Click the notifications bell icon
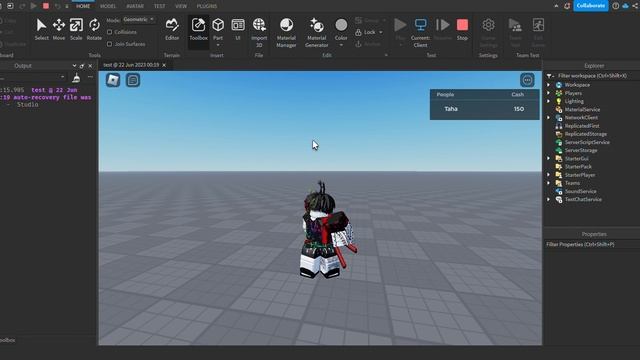Viewport: 640px width, 360px height. (x=567, y=6)
